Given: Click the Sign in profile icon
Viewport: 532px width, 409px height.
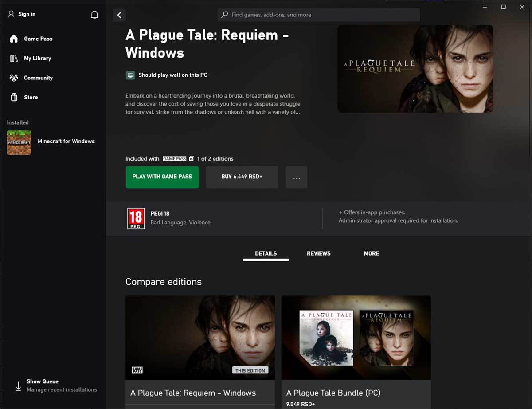Looking at the screenshot, I should (x=11, y=14).
